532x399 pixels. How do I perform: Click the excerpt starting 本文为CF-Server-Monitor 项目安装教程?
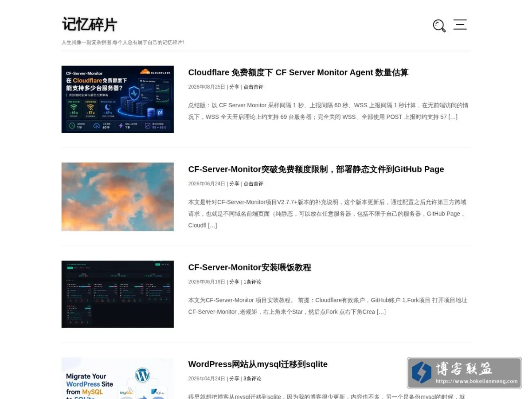click(328, 306)
